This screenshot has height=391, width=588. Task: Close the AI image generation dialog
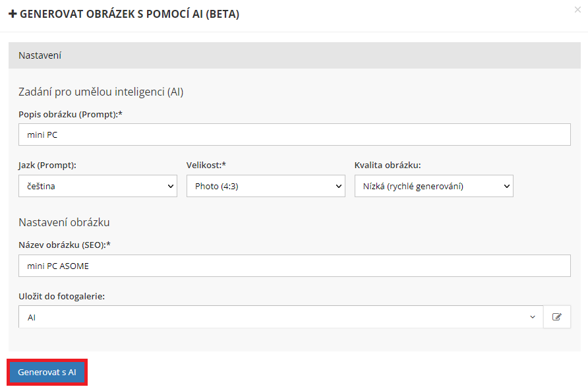pyautogui.click(x=578, y=10)
